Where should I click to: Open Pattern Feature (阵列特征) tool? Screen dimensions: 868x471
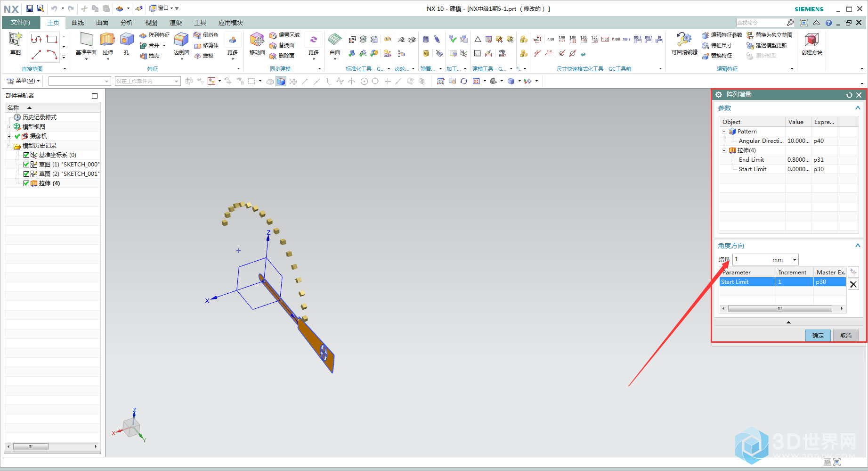(154, 35)
